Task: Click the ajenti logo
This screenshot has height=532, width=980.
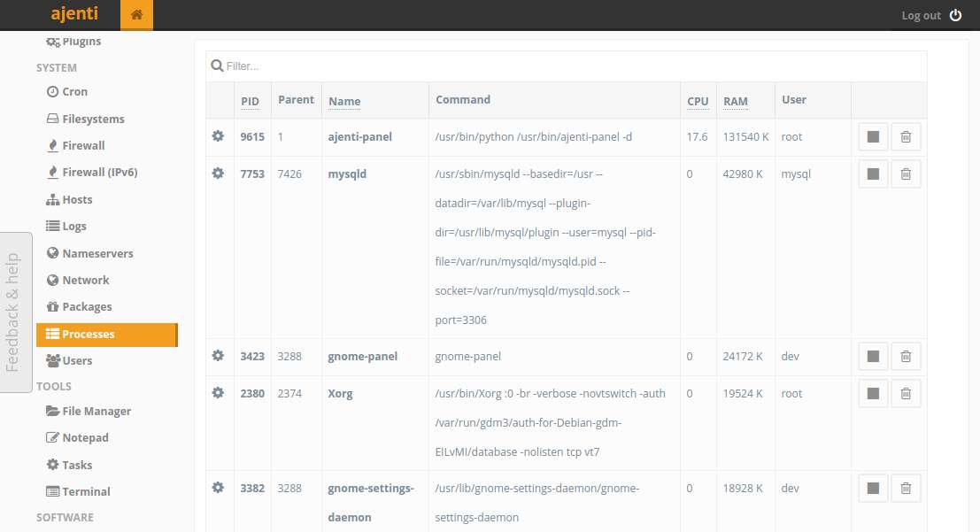Action: tap(74, 14)
